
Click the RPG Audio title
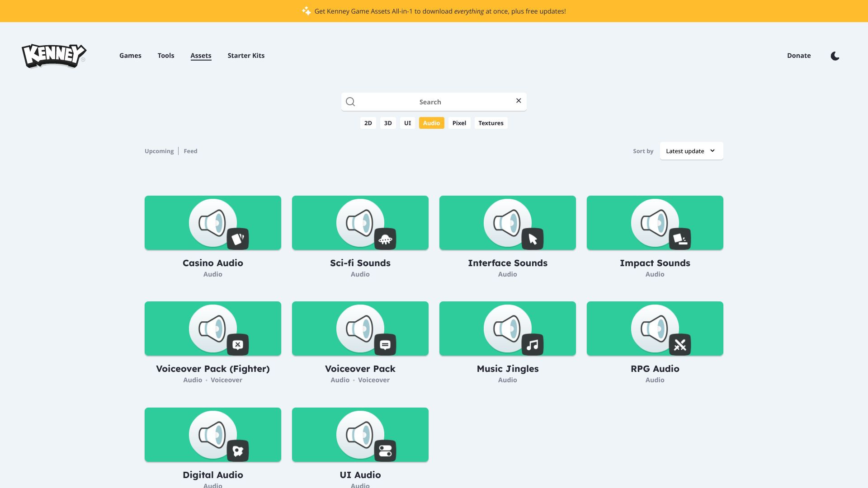(x=655, y=369)
